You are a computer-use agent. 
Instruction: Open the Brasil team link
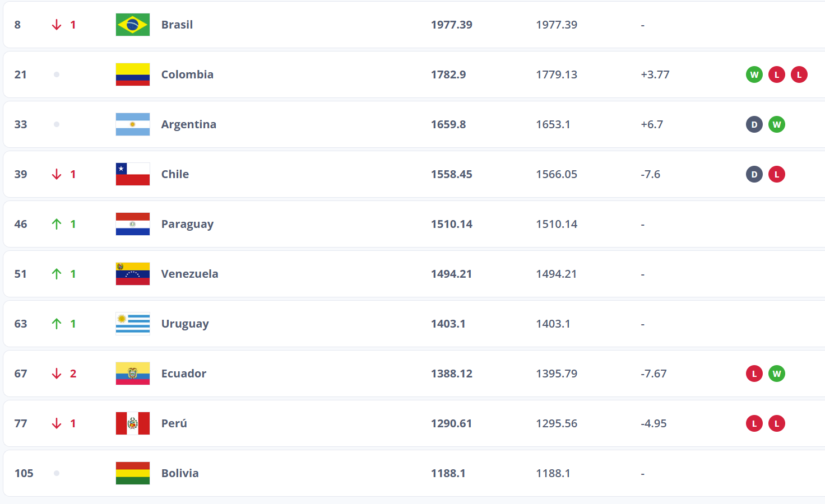(177, 25)
